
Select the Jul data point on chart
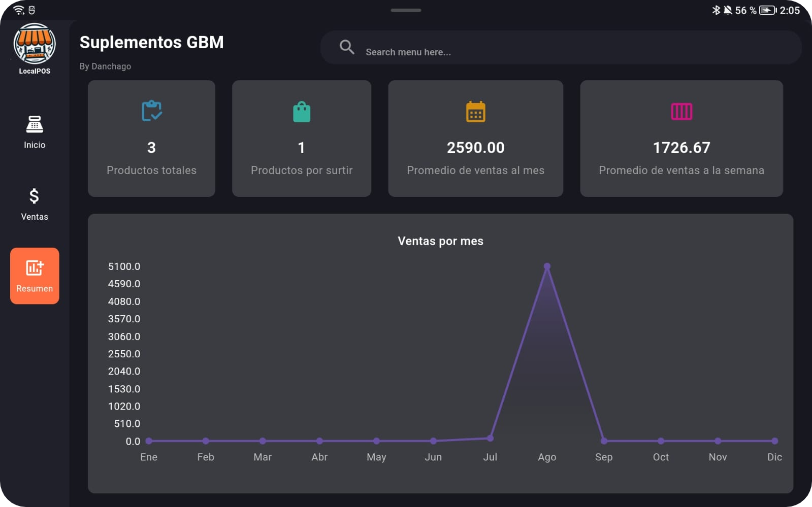click(490, 438)
